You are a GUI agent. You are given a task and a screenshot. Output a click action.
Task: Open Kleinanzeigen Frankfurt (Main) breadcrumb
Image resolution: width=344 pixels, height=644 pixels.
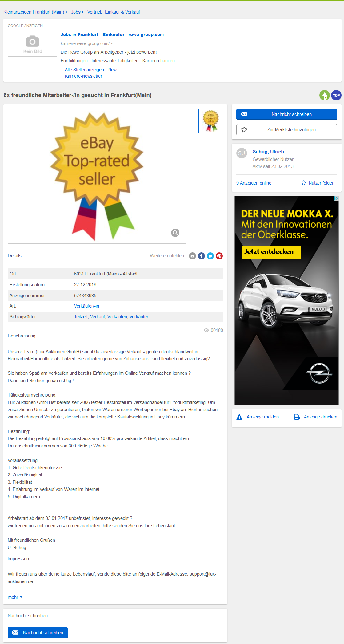click(34, 12)
